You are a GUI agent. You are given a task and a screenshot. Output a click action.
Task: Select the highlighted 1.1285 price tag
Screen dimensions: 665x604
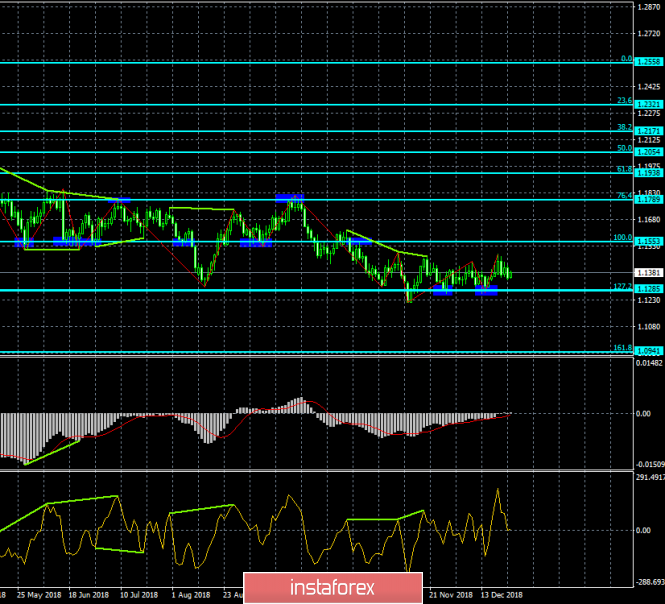[x=649, y=289]
